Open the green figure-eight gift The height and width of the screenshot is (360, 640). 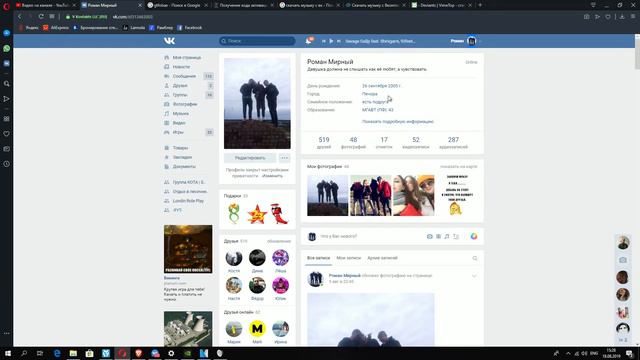[x=234, y=213]
